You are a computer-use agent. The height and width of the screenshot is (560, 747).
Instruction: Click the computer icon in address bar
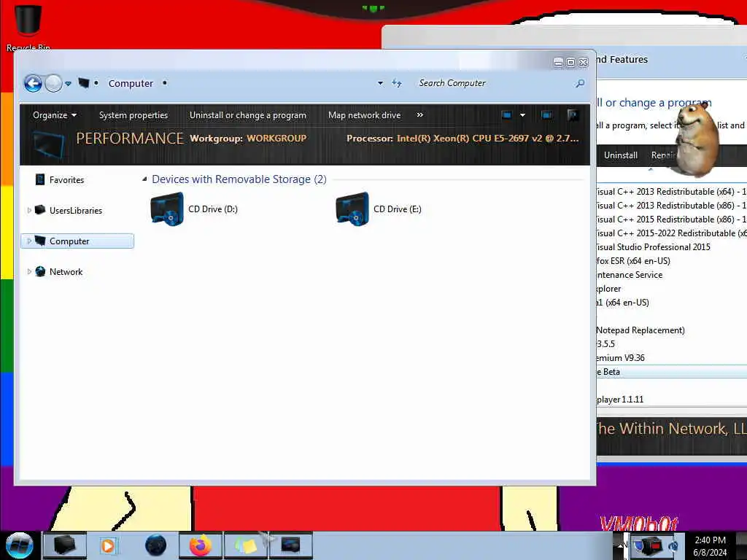coord(83,83)
